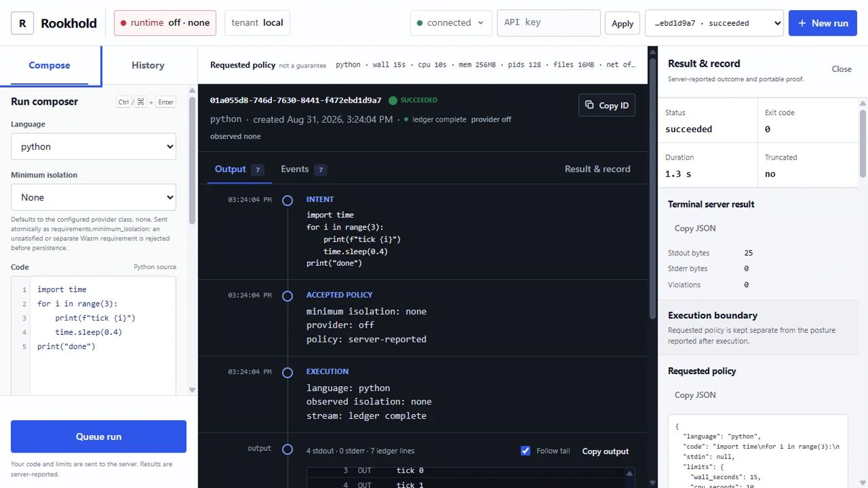Click the run ID 01a055d8-746d-7630-8441-f472ebd1d9a7

(295, 101)
